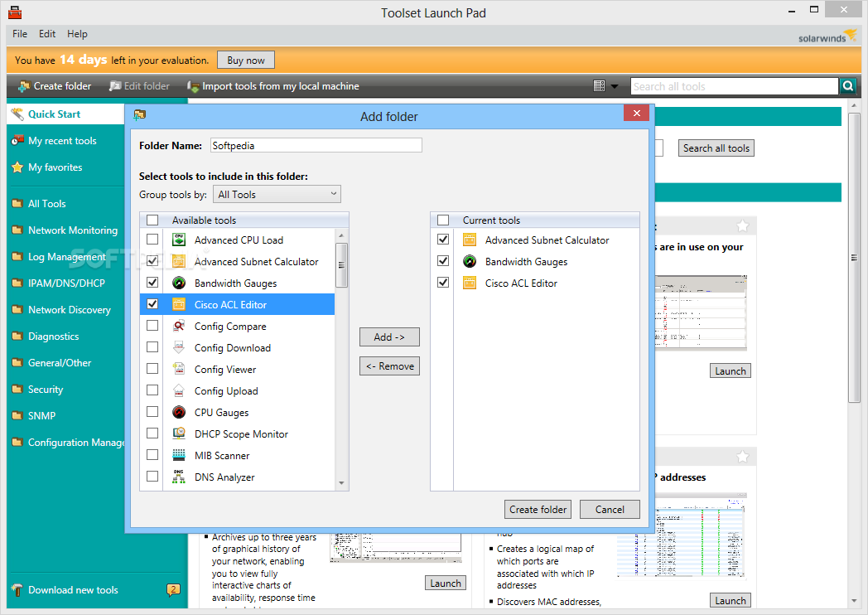
Task: Click the Add -> button
Action: (x=389, y=337)
